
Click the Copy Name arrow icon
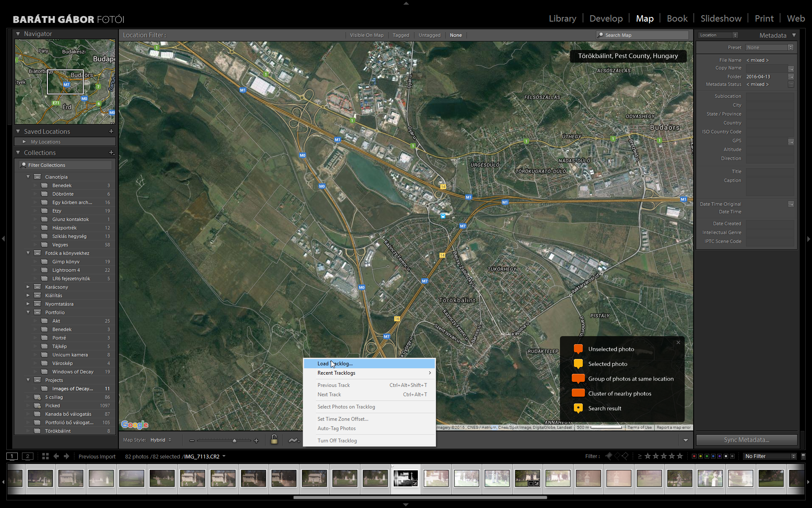tap(791, 69)
